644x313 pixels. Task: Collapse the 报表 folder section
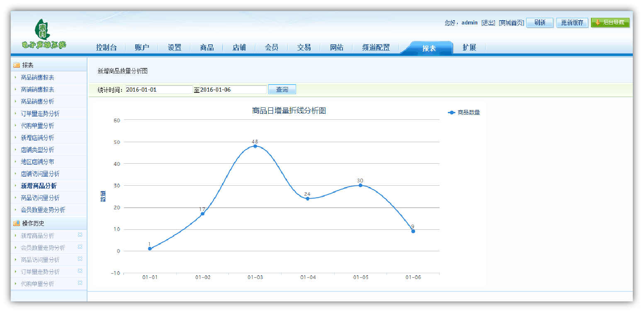(x=28, y=65)
